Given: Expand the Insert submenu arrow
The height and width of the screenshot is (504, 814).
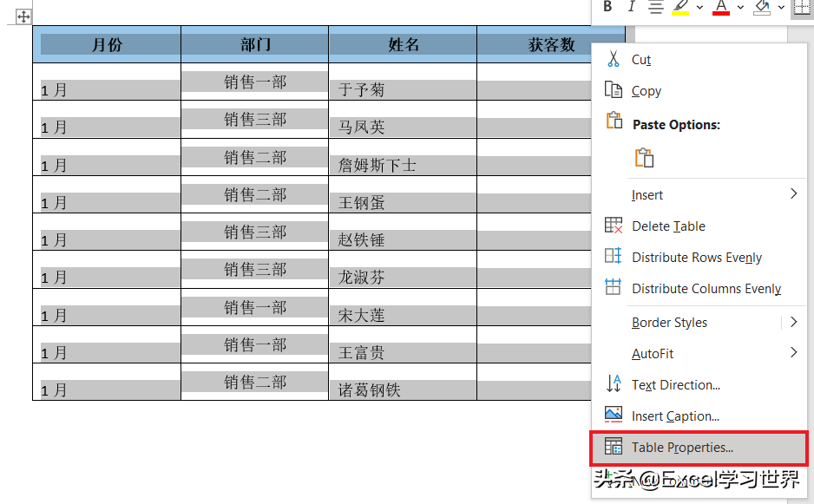Looking at the screenshot, I should point(794,194).
